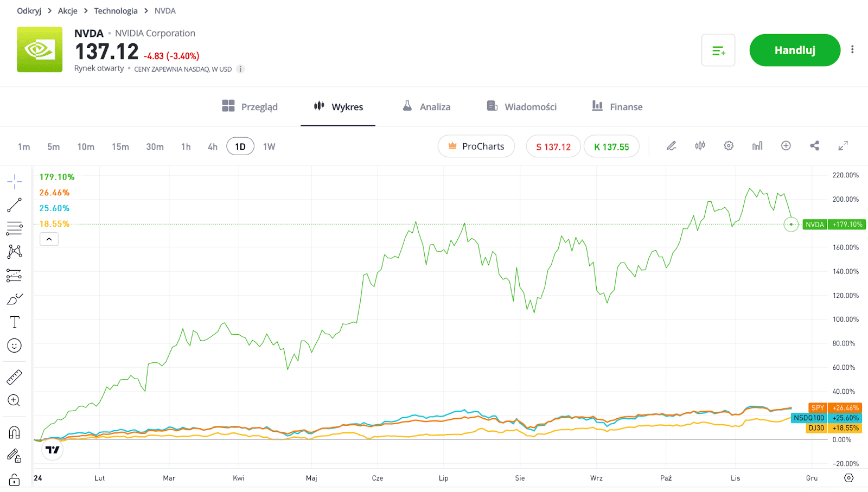Open the horizontal lines drawing tool
This screenshot has height=492, width=868.
tap(15, 228)
